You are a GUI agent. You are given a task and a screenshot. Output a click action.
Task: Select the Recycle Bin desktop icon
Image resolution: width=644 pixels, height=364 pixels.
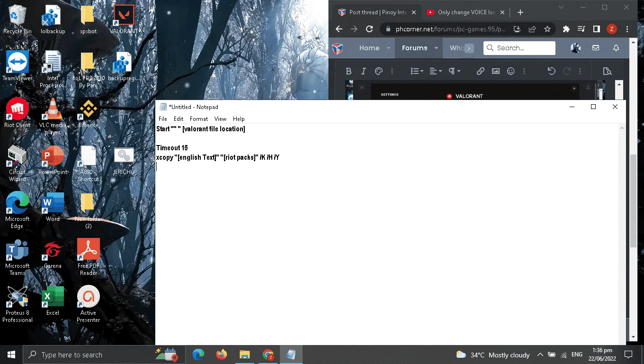[18, 20]
